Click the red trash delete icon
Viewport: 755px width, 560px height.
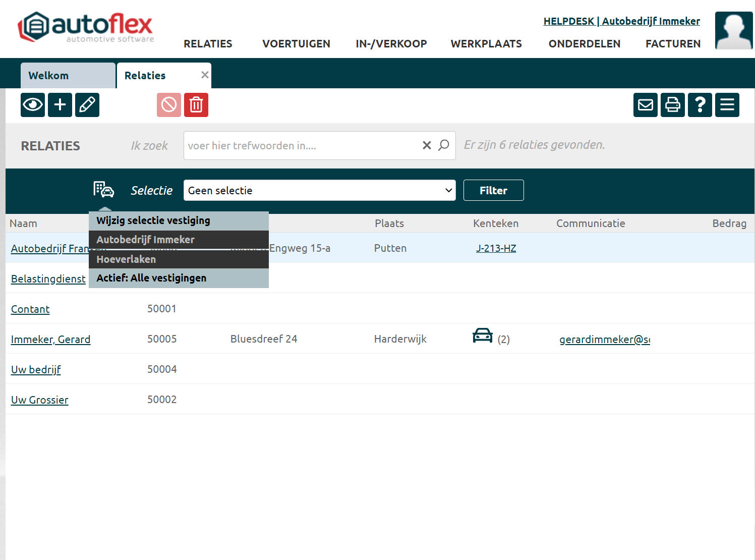[x=196, y=105]
